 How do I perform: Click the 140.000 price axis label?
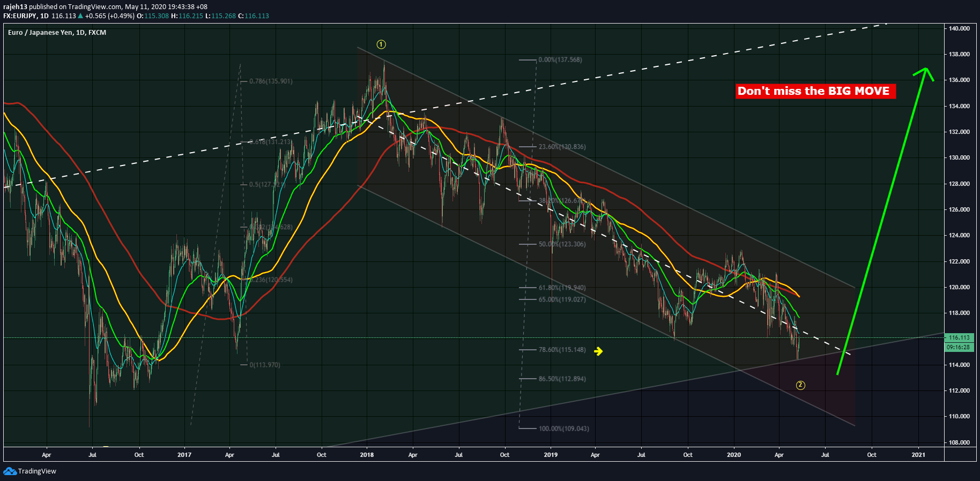pos(959,28)
